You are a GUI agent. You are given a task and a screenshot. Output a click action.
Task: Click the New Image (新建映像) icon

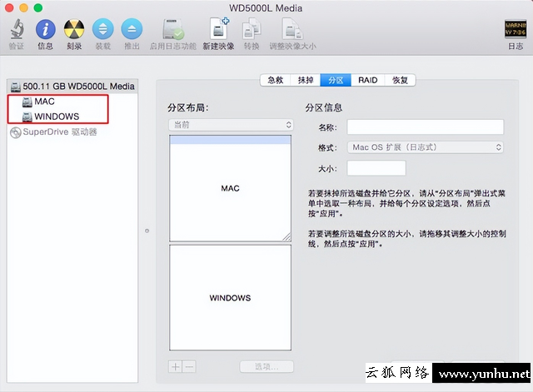[x=218, y=28]
